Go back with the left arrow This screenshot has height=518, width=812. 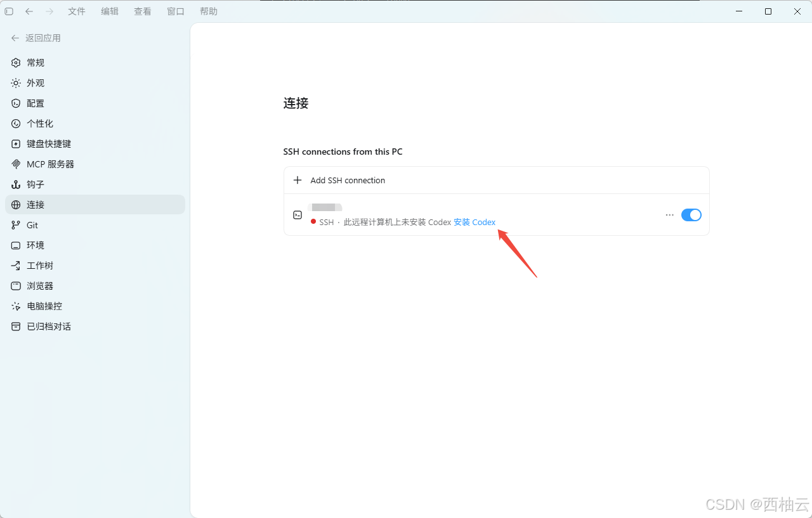(29, 11)
